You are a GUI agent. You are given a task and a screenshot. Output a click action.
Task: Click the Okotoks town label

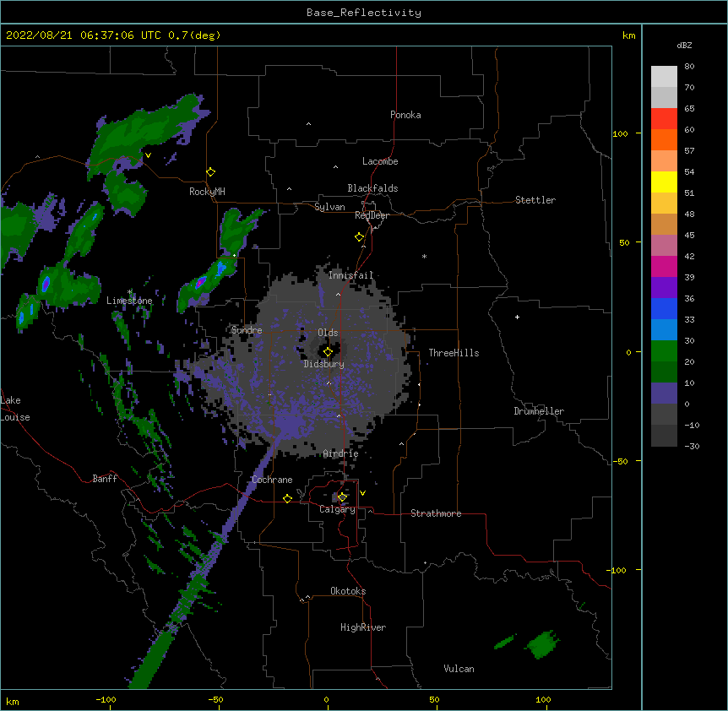(348, 591)
